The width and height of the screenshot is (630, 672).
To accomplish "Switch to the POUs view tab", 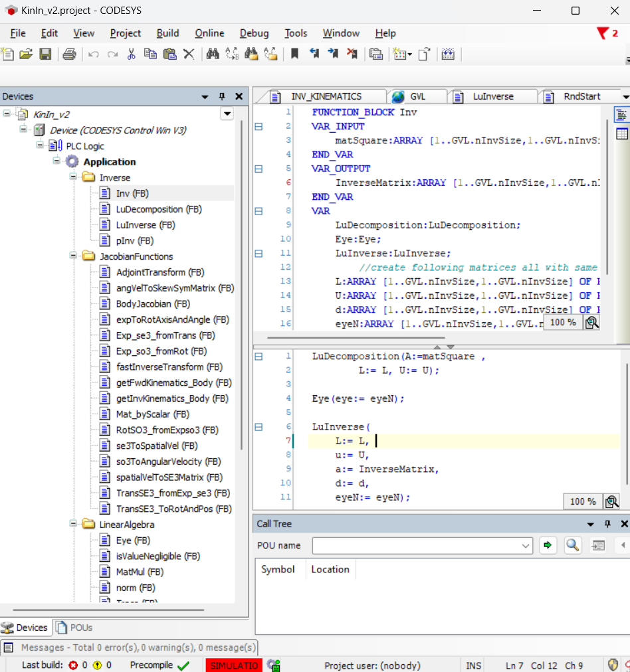I will tap(74, 628).
